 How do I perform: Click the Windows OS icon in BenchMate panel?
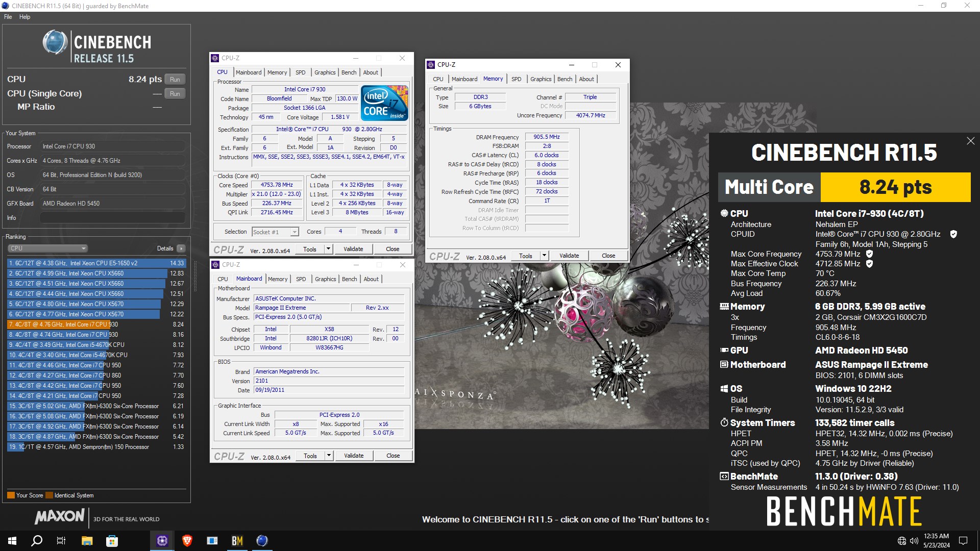tap(724, 389)
